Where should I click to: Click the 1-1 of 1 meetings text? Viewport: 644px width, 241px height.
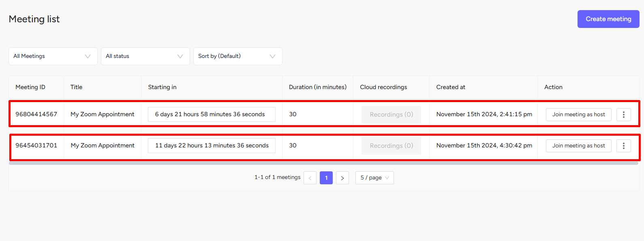tap(278, 177)
